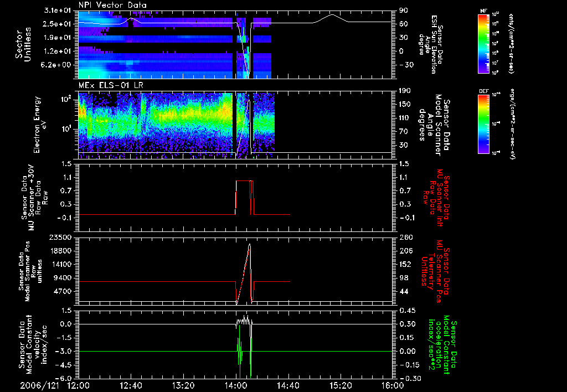Viewport: 567px width, 392px height.
Task: Click the red "MU Scanner Pos Telemetry Unitless" label
Action: [x=435, y=271]
